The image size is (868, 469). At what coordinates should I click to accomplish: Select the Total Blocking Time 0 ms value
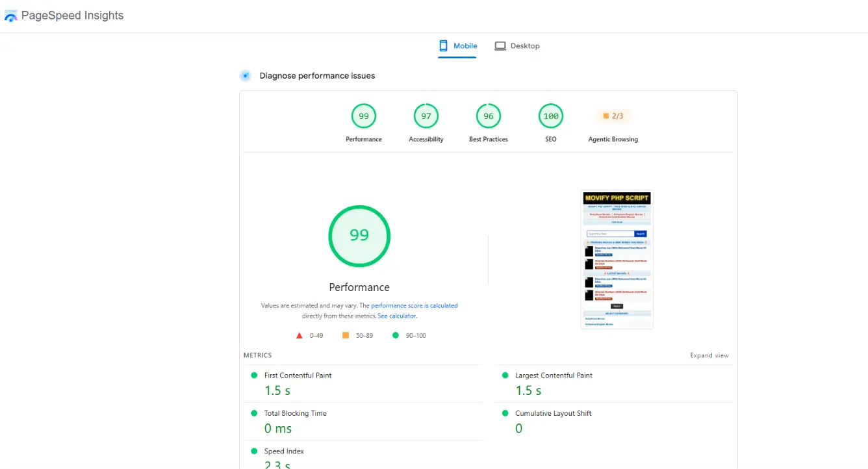click(278, 429)
